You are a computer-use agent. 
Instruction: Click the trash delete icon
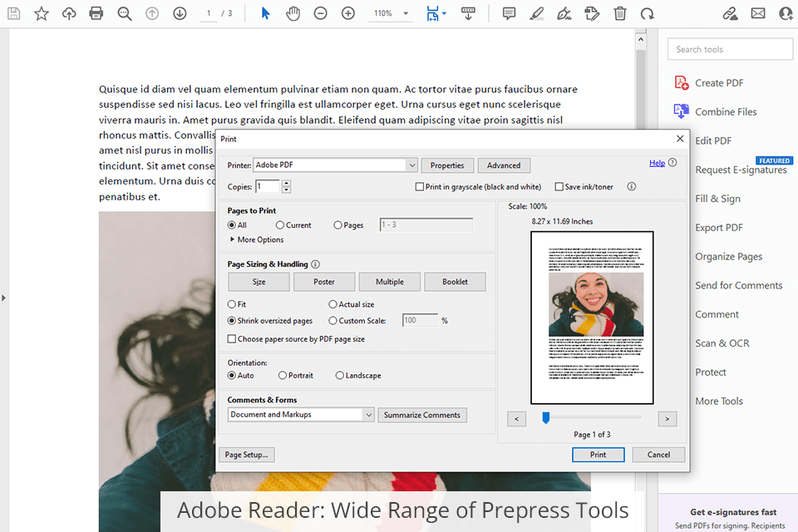coord(620,13)
